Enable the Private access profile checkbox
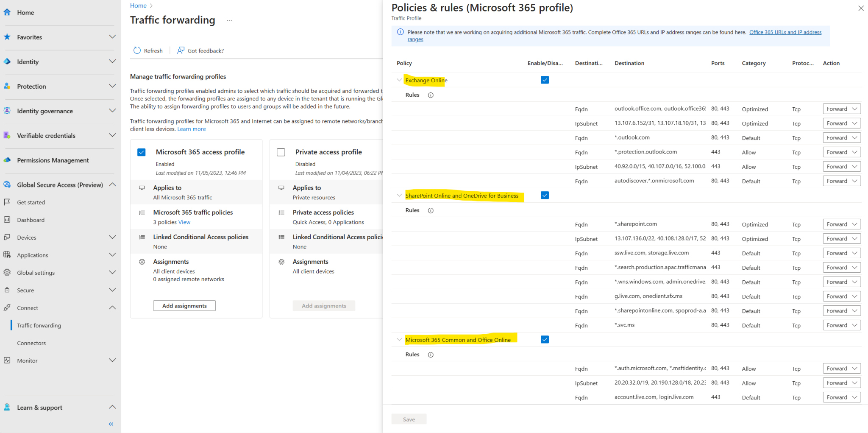868x433 pixels. [281, 152]
